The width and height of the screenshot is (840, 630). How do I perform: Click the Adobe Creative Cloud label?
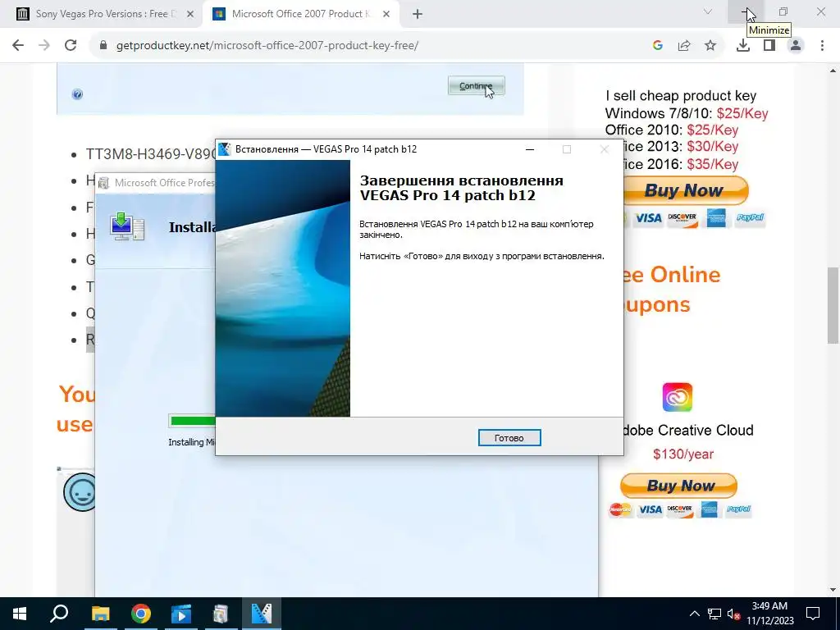point(688,430)
